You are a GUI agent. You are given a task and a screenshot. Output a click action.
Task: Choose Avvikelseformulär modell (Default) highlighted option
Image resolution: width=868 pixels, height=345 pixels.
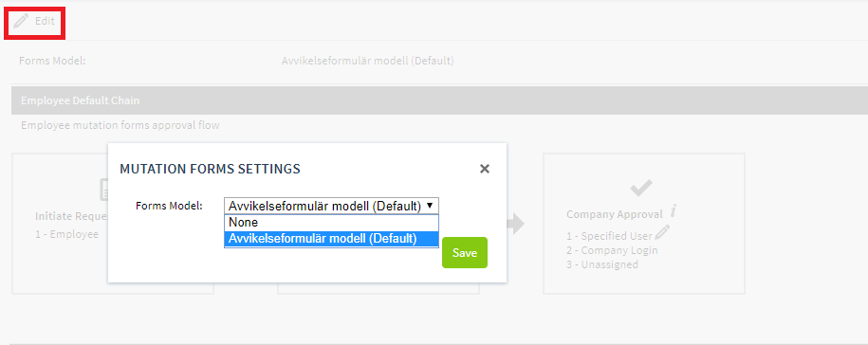(x=331, y=239)
